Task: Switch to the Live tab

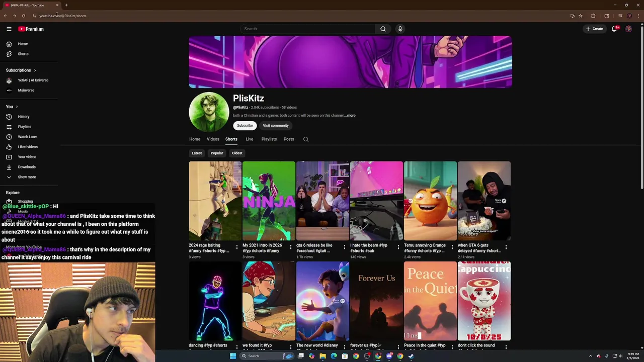Action: point(249,139)
